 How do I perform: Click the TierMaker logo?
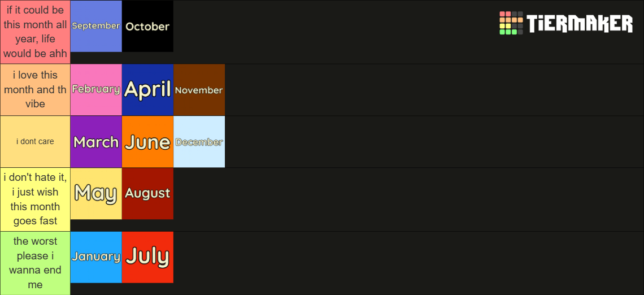coord(566,23)
